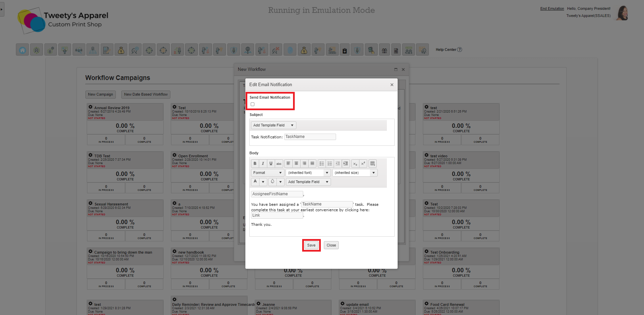Open the Body Add Template Field dropdown
Image resolution: width=644 pixels, height=315 pixels.
pos(308,182)
